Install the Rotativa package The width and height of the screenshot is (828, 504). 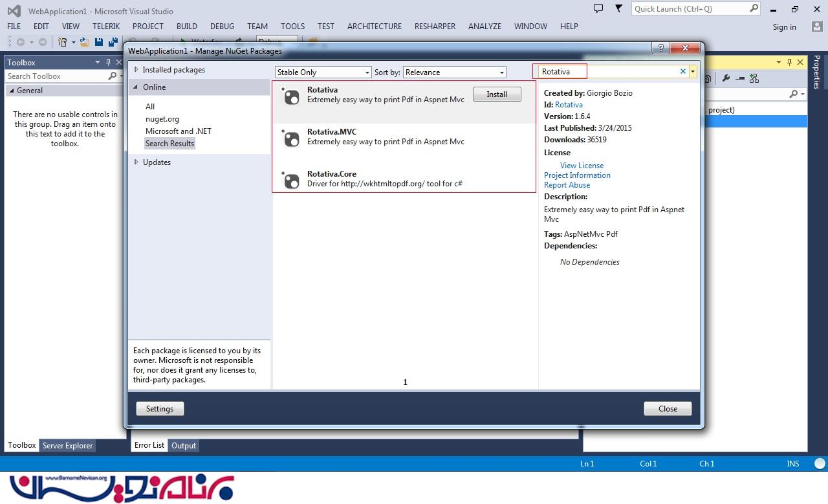(x=497, y=94)
